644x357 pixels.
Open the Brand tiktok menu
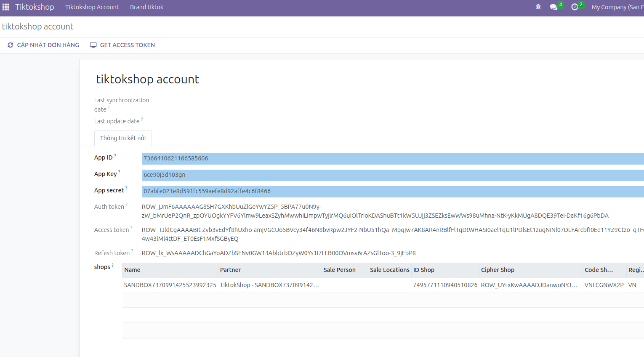coord(146,7)
